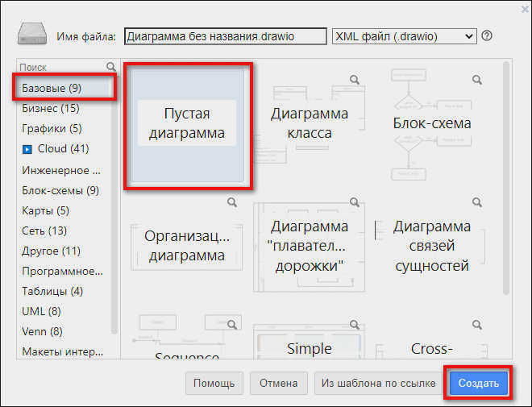Select the Графики (5) category
Viewport: 532px width, 407px height.
64,128
